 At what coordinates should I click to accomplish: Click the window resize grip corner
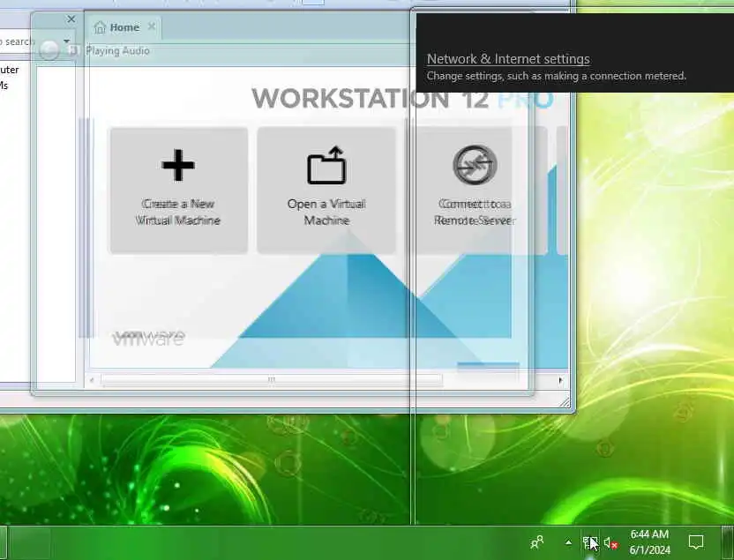(565, 402)
